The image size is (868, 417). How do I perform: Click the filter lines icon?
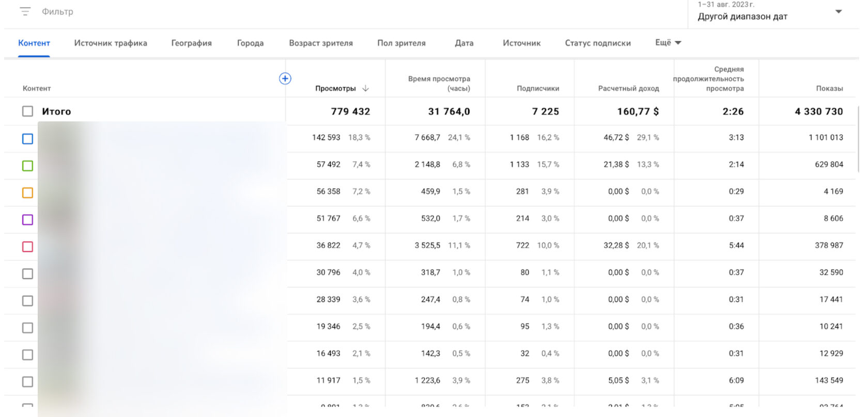pos(25,11)
